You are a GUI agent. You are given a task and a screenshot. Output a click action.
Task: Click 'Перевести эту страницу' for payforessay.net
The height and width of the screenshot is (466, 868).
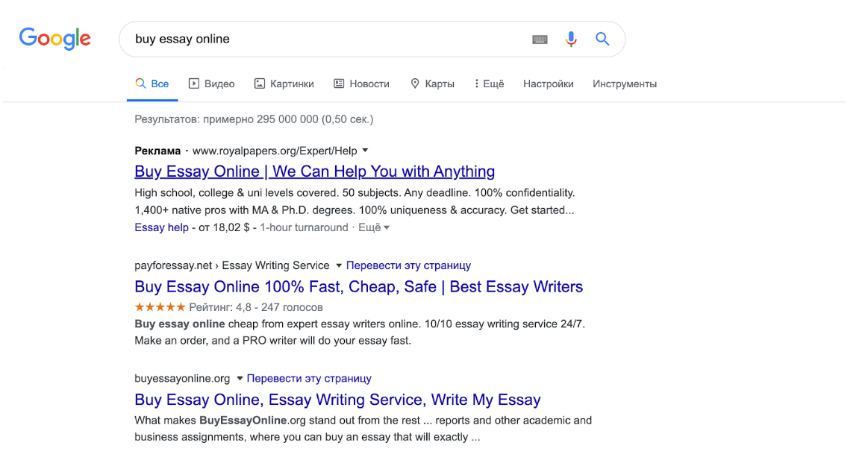click(408, 266)
